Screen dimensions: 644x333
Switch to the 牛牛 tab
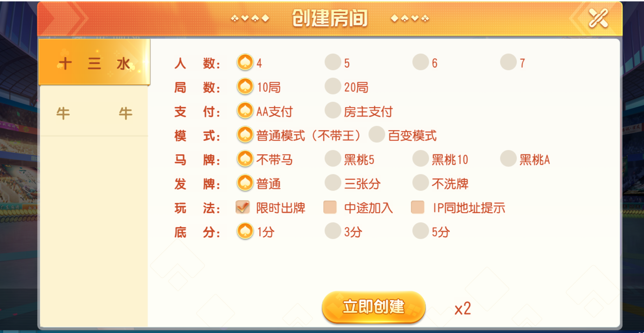point(94,113)
